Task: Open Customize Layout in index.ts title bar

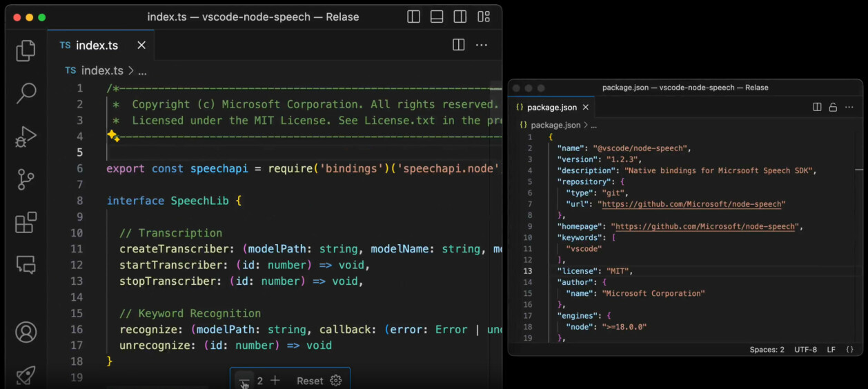Action: (x=484, y=17)
